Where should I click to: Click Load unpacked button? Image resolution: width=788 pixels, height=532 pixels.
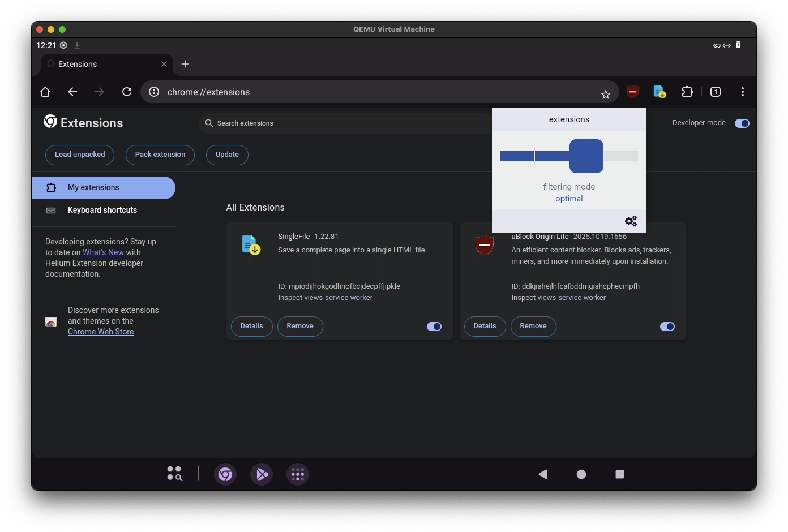tap(80, 155)
